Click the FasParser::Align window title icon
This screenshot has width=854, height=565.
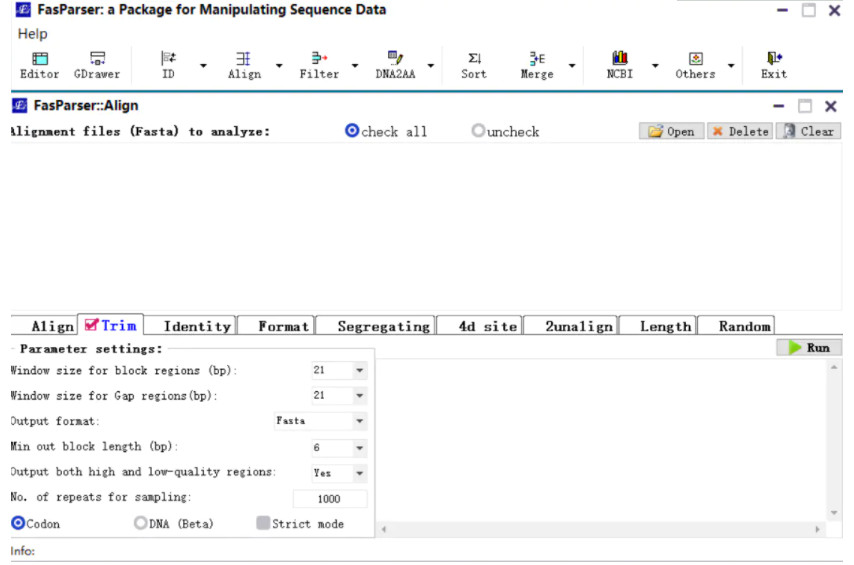pos(20,105)
